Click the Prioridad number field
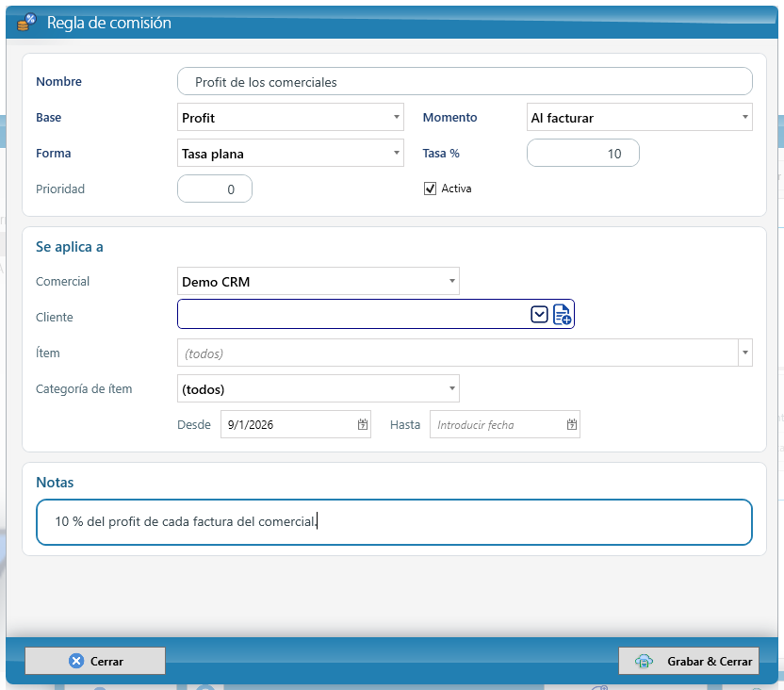Image resolution: width=784 pixels, height=690 pixels. [215, 189]
